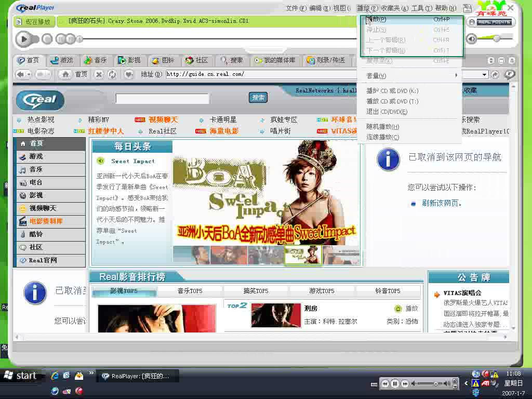Click the refresh icon in address toolbar

[x=112, y=74]
